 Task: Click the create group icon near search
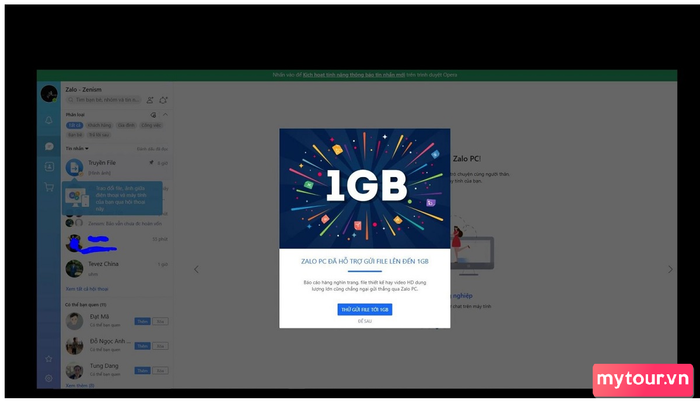pyautogui.click(x=163, y=100)
